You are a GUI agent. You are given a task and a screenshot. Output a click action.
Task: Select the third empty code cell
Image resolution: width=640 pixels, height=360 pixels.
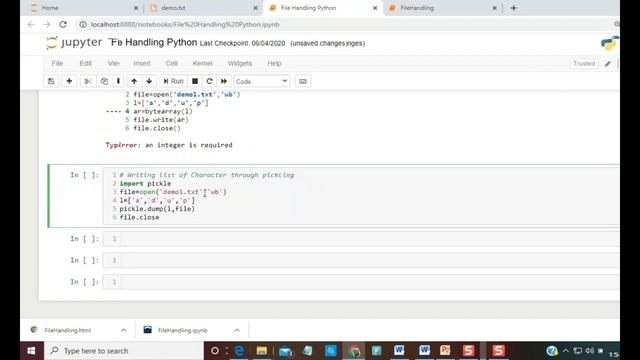point(361,282)
